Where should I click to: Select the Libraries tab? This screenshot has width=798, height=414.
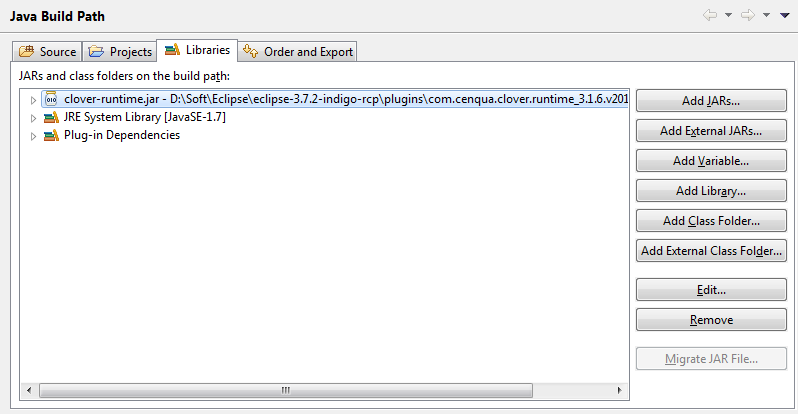pyautogui.click(x=197, y=49)
